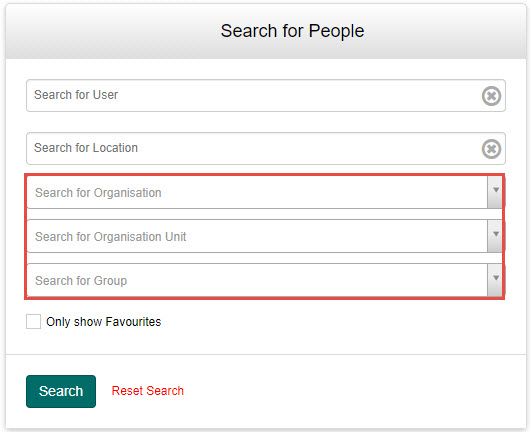Tick the box next to Only show Favourites

coord(33,321)
